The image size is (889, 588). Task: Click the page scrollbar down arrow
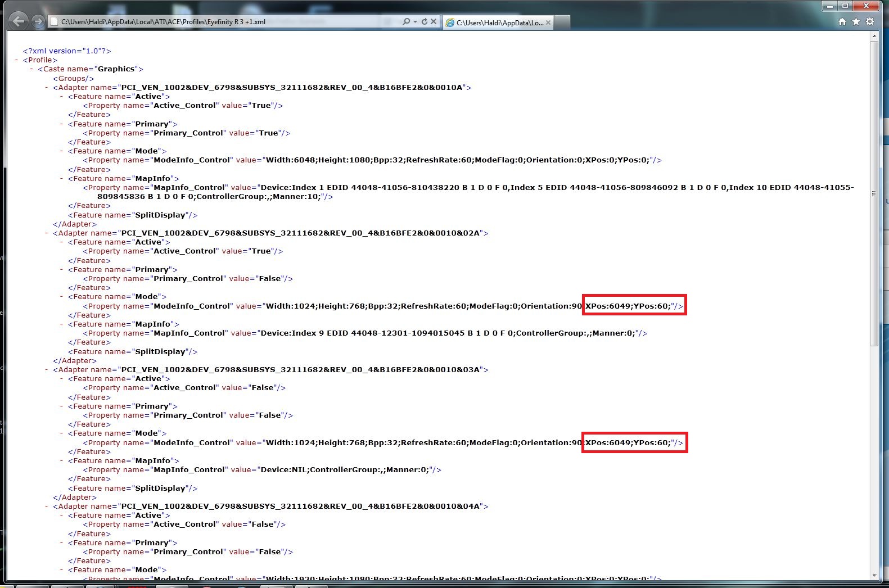(874, 576)
